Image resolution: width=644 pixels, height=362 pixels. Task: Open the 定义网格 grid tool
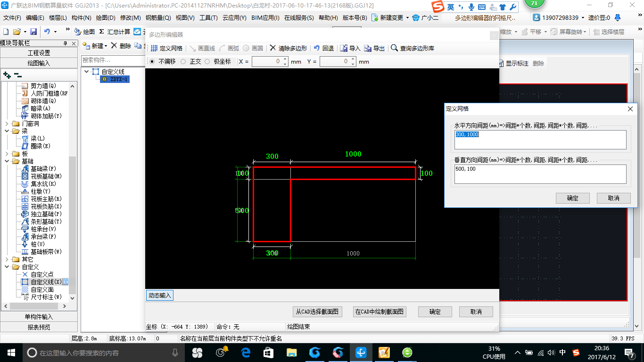pos(166,48)
